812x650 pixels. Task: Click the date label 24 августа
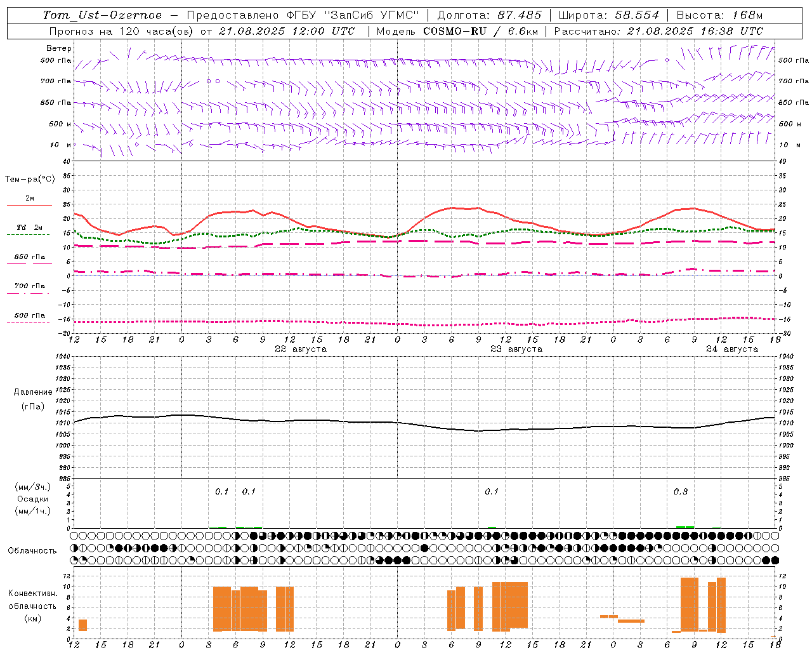click(731, 349)
